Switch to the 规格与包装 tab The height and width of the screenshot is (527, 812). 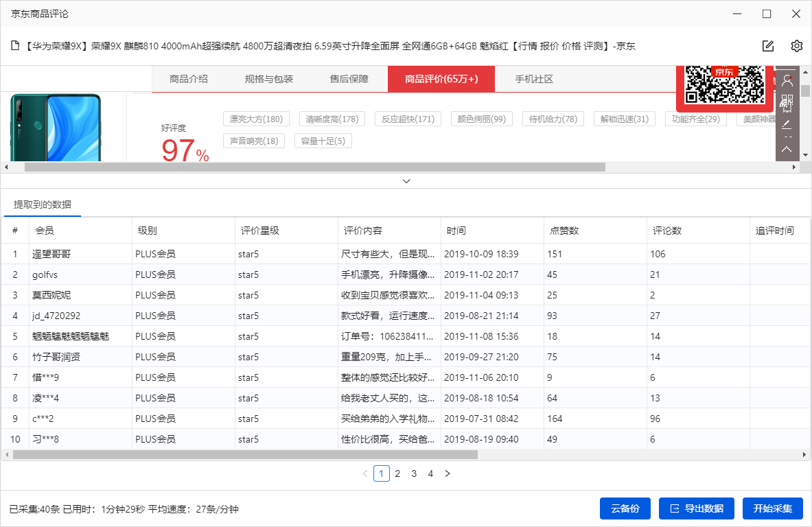click(269, 79)
